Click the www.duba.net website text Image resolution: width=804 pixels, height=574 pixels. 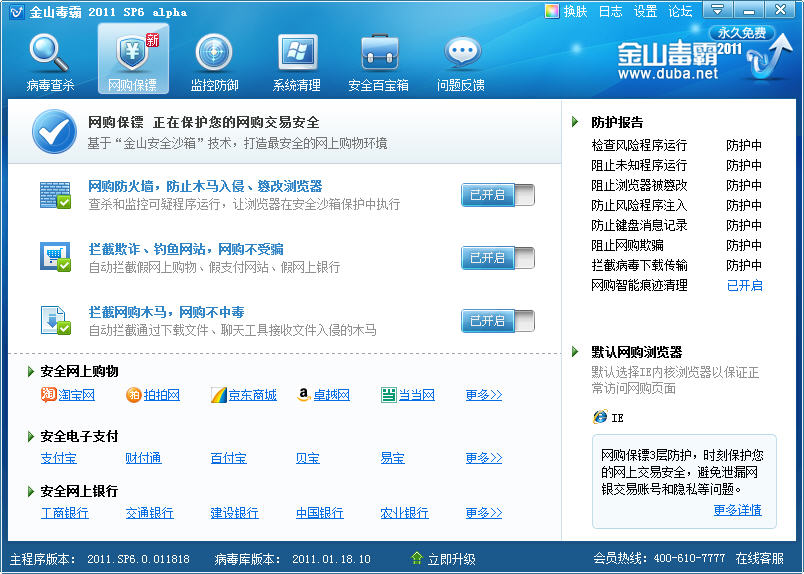[x=668, y=73]
